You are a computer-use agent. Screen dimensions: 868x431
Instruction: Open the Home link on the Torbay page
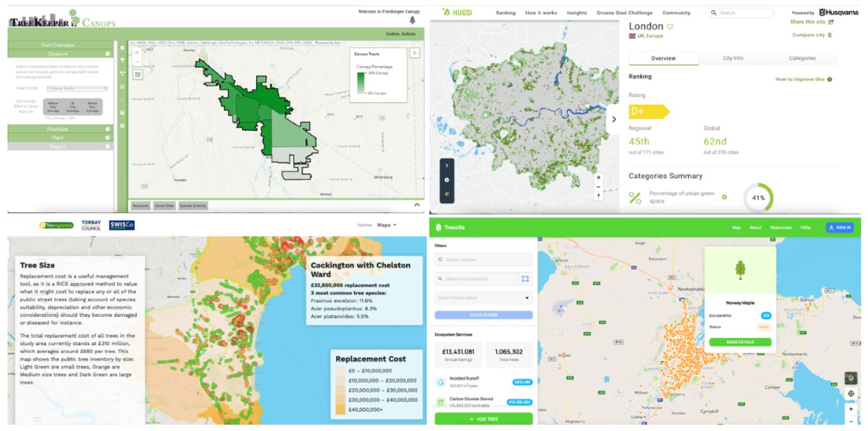[364, 225]
